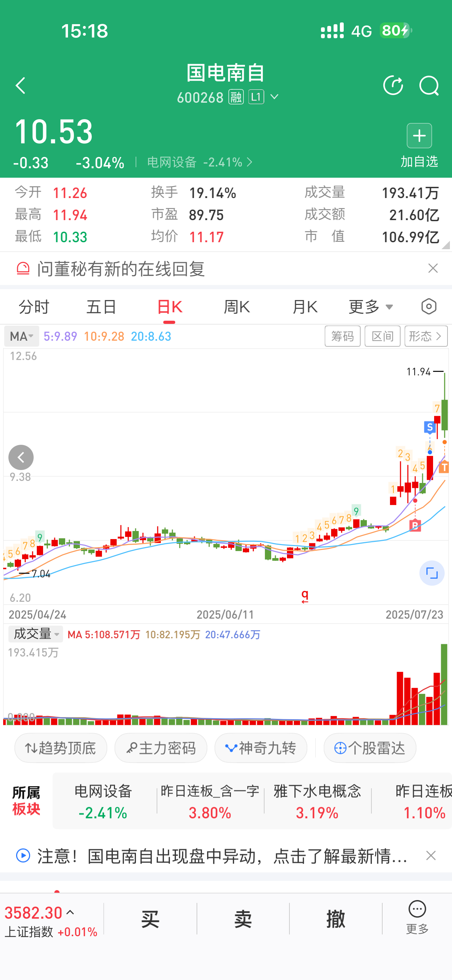Tap the 融 margin trading badge
The image size is (452, 980).
(x=236, y=97)
